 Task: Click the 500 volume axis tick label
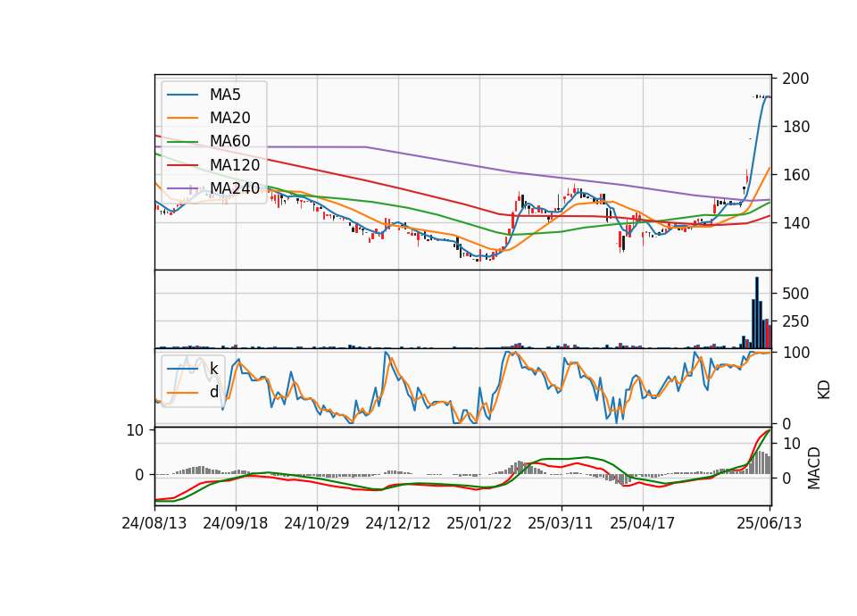(x=795, y=294)
